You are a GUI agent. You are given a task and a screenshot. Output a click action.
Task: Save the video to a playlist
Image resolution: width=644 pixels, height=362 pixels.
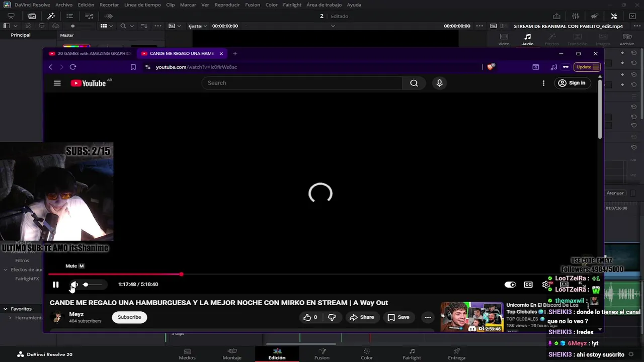[398, 317]
